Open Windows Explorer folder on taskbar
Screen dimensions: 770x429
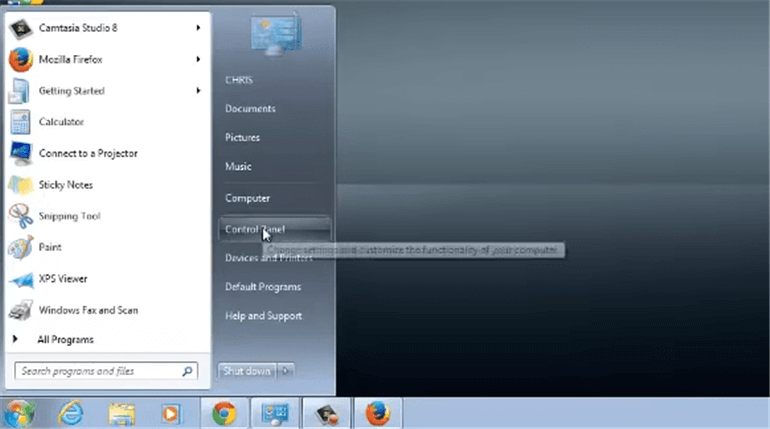click(121, 414)
